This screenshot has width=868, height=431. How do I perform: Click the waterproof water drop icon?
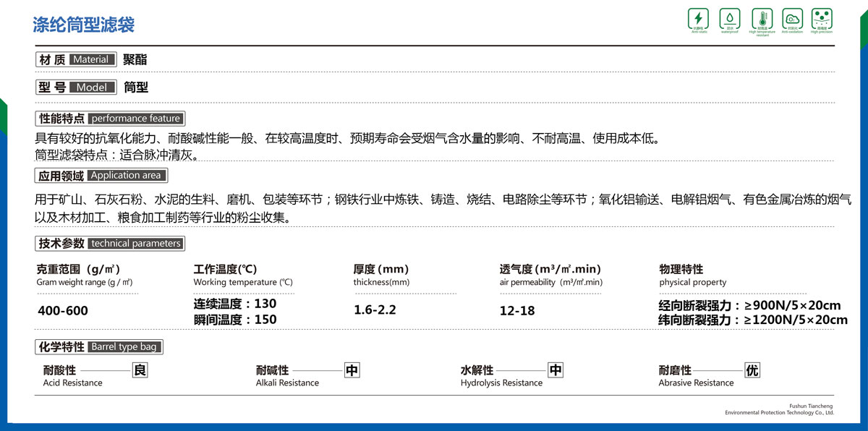[x=729, y=18]
